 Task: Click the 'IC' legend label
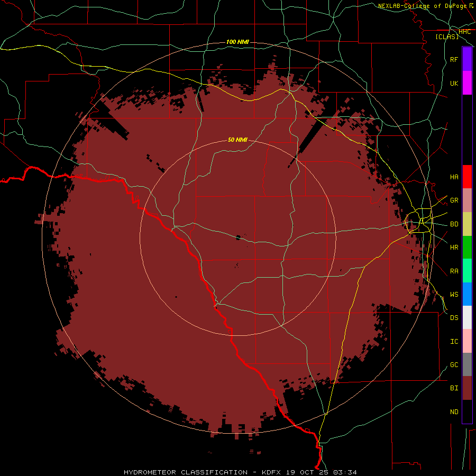pyautogui.click(x=454, y=342)
